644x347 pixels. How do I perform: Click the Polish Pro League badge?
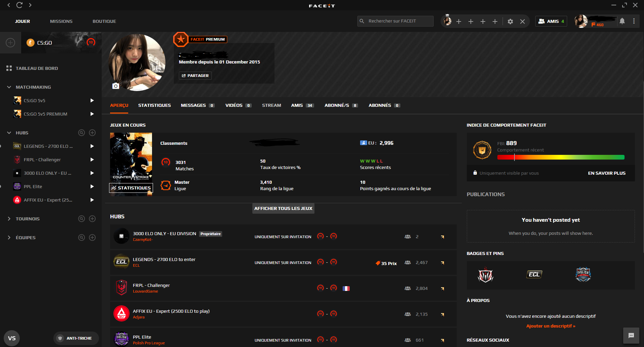point(583,274)
